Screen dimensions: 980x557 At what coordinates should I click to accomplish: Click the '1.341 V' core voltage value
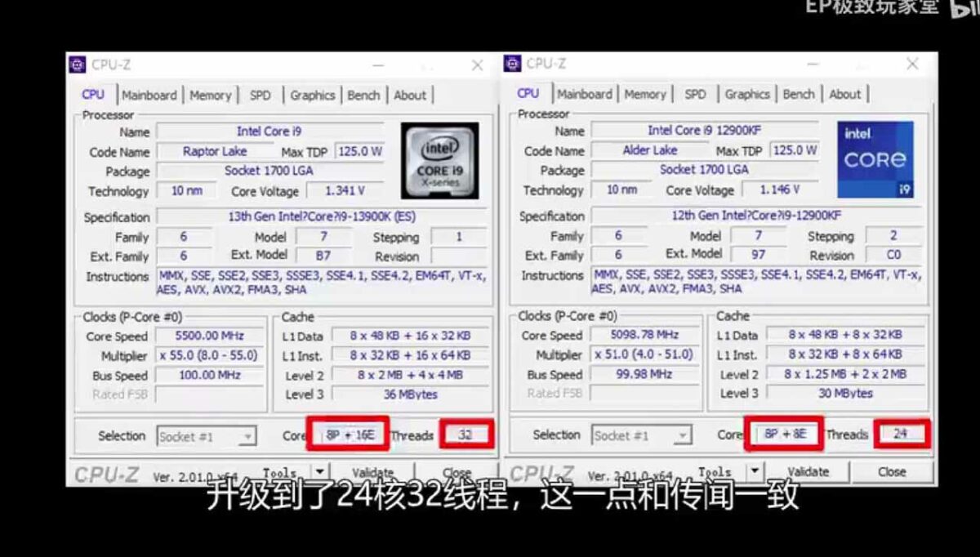point(345,191)
